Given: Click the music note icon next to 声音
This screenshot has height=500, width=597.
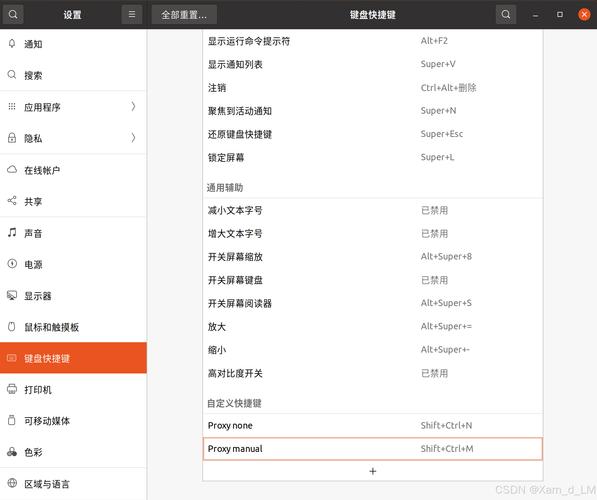Looking at the screenshot, I should (12, 232).
